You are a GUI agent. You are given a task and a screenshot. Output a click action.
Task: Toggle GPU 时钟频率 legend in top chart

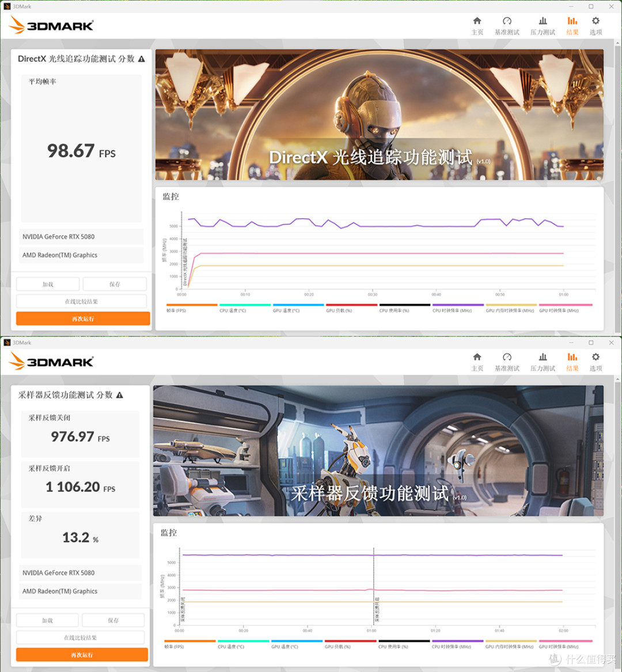tap(566, 308)
